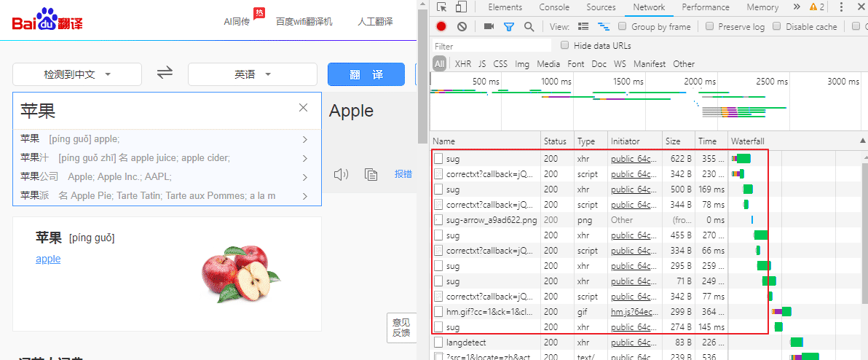Play pronunciation with the speaker icon
The height and width of the screenshot is (360, 868).
tap(341, 174)
